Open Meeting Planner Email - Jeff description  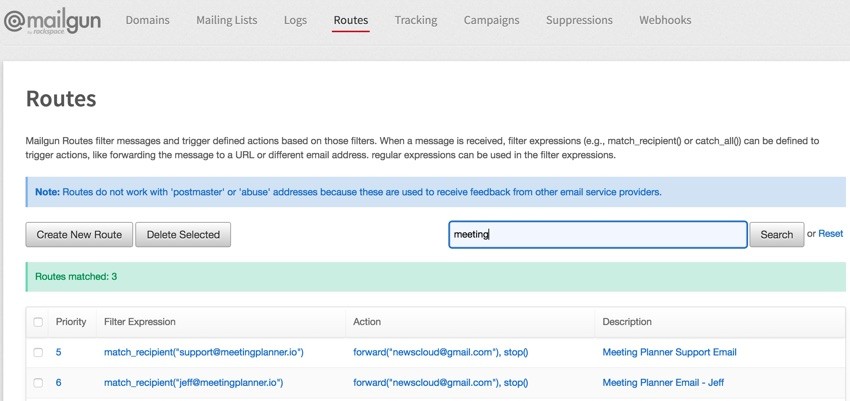click(664, 383)
